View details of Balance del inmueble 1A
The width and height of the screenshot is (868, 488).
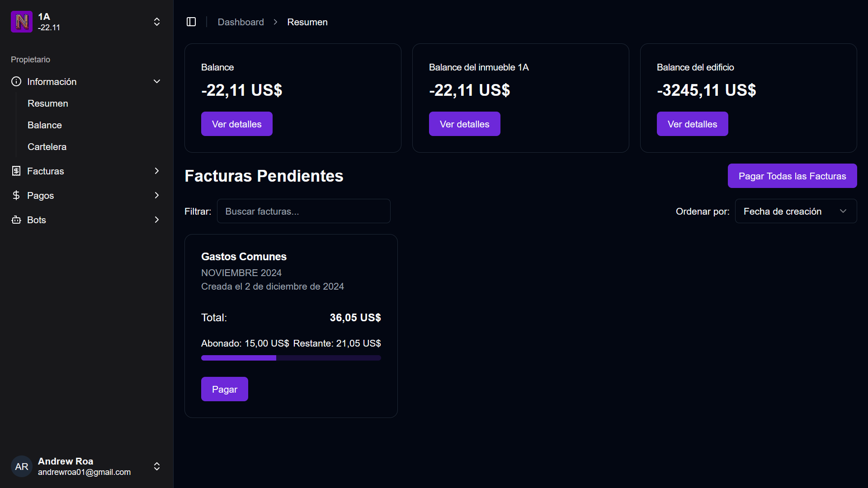465,124
